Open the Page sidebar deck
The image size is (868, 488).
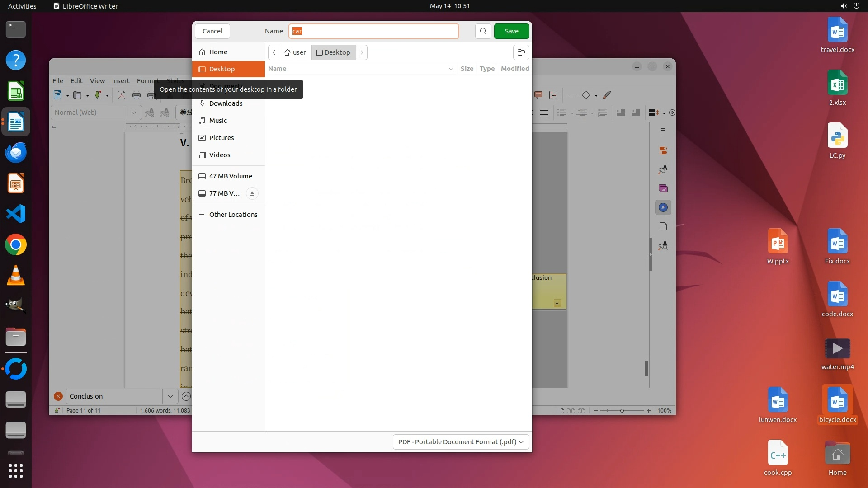663,226
